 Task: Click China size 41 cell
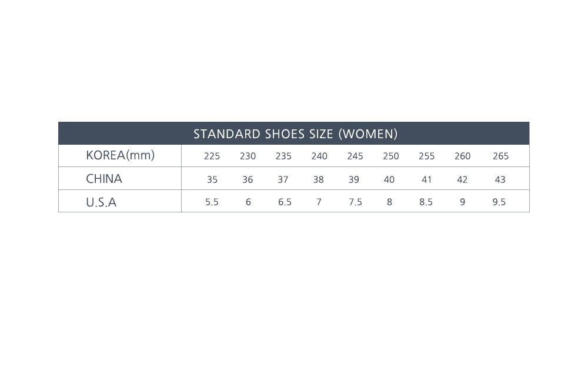tap(426, 180)
